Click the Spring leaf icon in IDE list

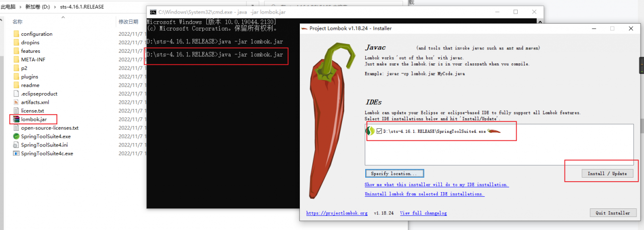pos(371,131)
